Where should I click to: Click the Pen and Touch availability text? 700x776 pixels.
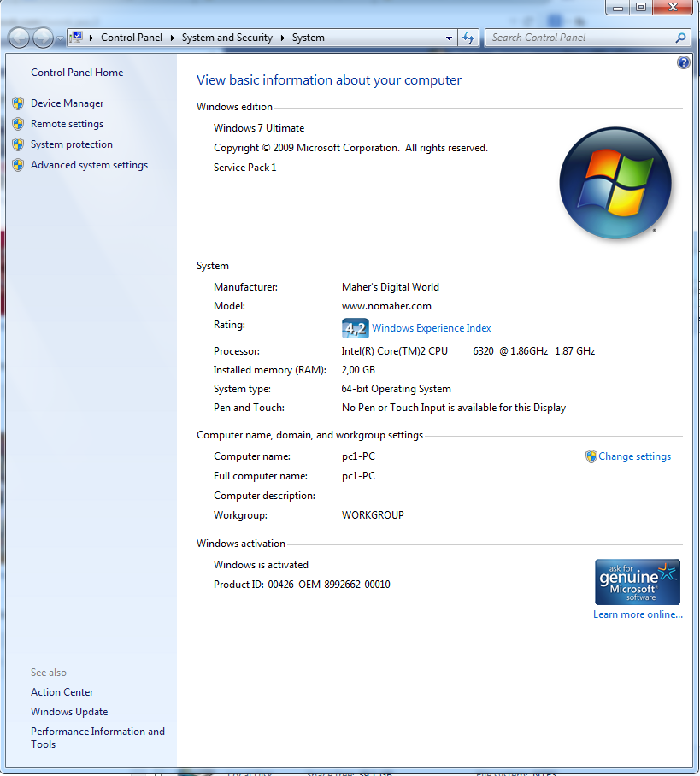pos(454,408)
